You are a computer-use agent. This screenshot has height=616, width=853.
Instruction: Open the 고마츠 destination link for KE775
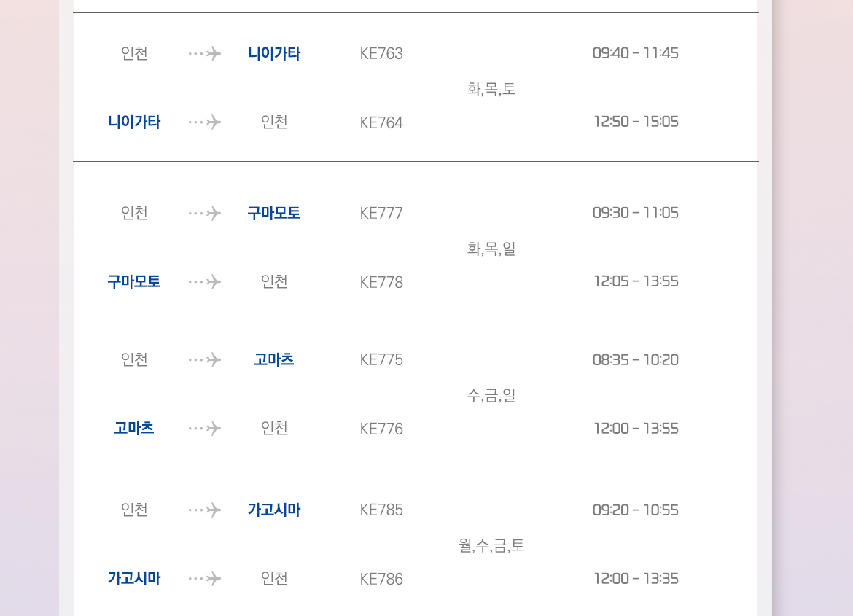(x=274, y=359)
